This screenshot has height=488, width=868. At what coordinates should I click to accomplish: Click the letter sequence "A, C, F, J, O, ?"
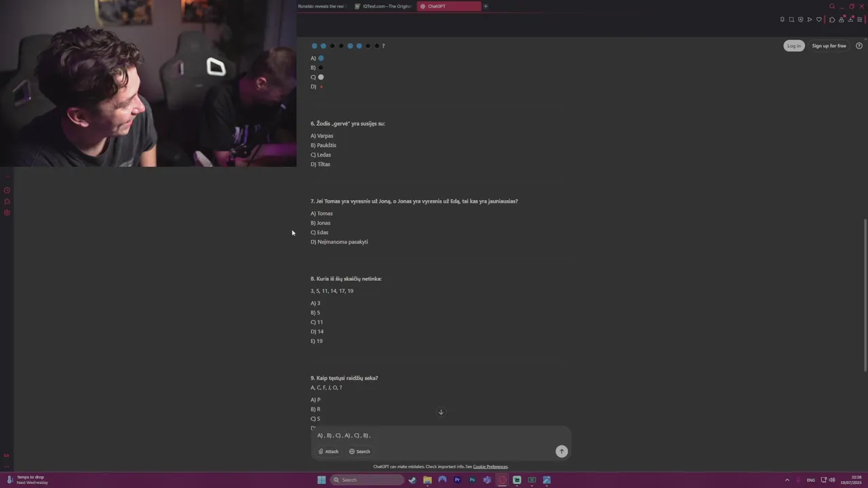(x=326, y=388)
